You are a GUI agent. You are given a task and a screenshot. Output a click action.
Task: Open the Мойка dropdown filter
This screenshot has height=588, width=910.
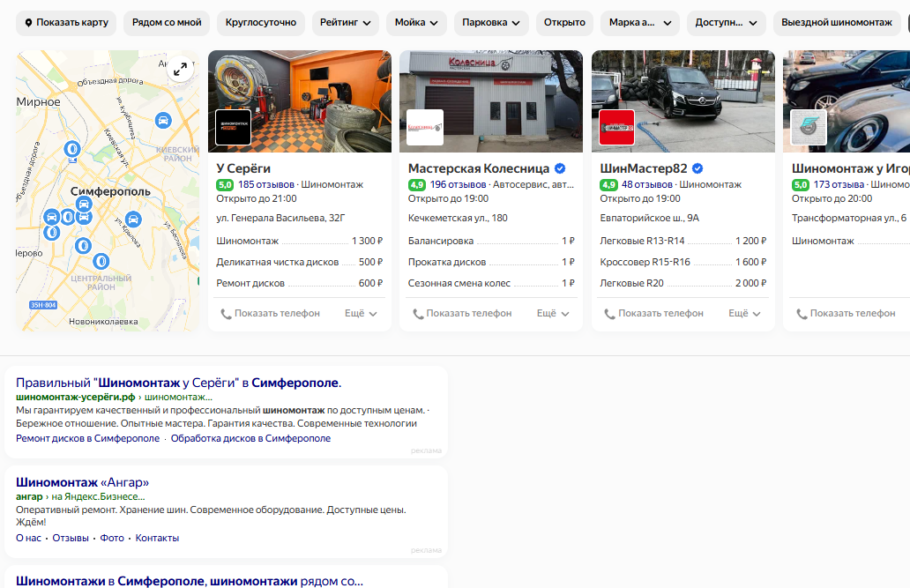click(x=416, y=23)
